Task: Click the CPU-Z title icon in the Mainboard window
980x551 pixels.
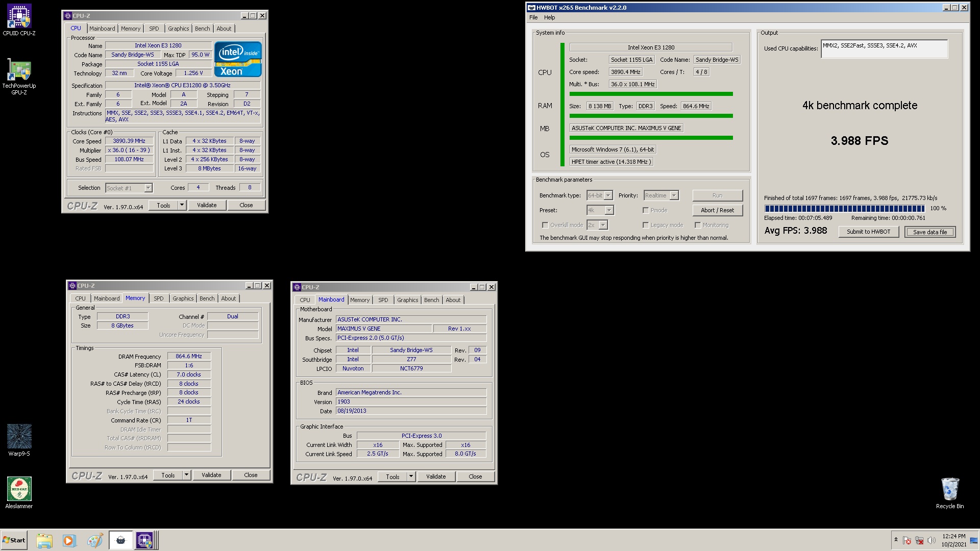Action: (297, 287)
